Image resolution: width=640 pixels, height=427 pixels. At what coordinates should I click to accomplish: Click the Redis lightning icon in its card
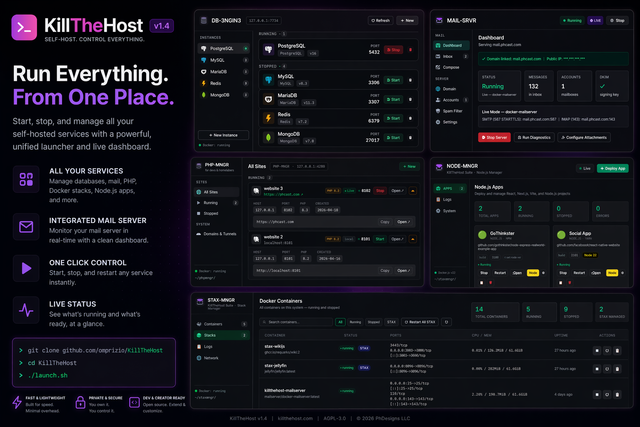269,118
